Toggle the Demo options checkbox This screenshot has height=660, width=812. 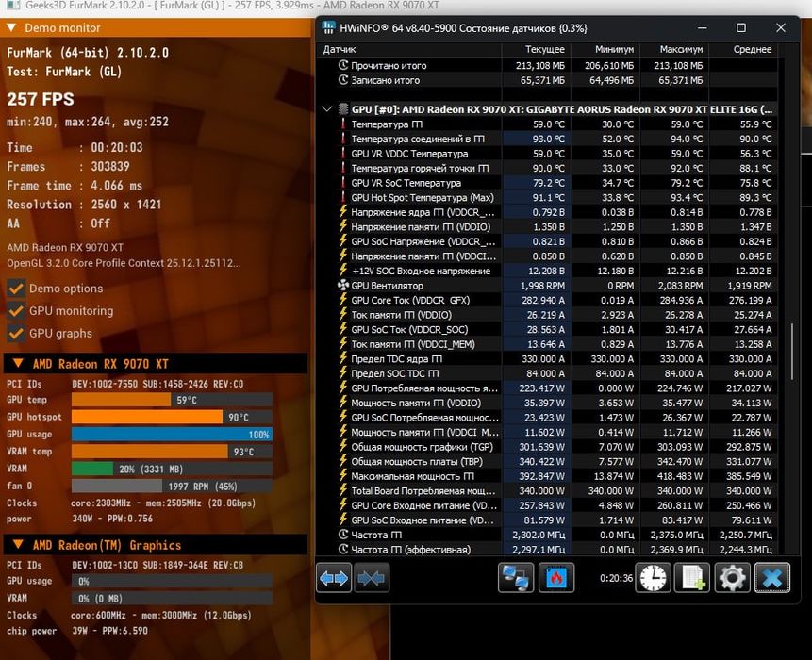16,289
